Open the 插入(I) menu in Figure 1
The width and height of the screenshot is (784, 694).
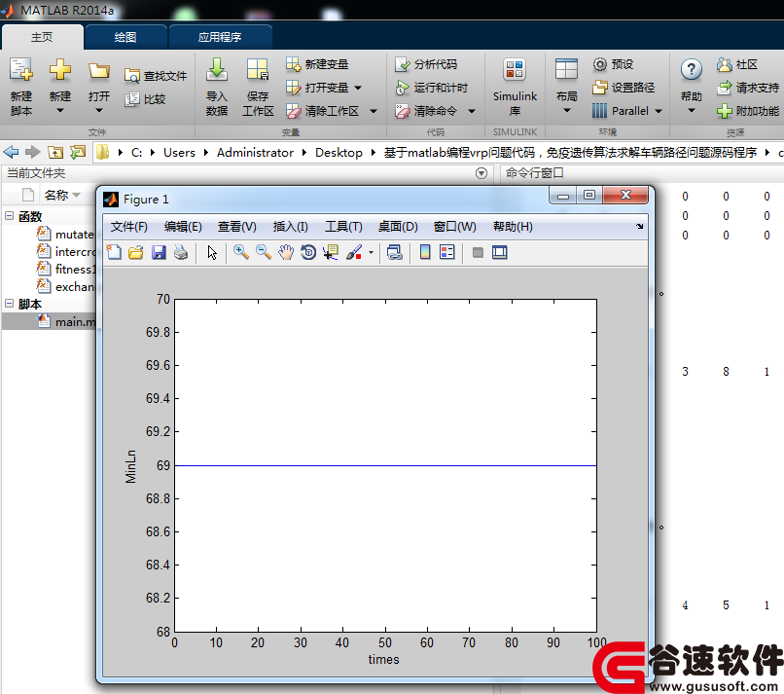(291, 227)
